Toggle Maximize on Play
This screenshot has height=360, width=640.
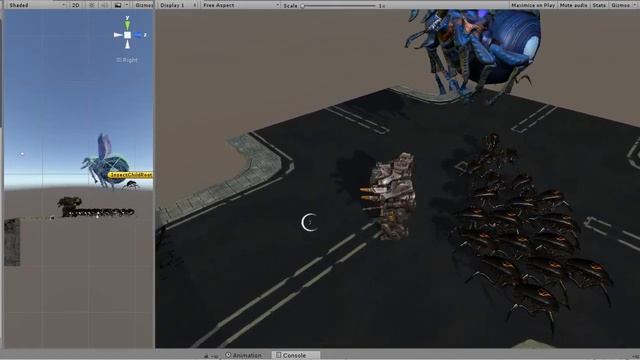(533, 5)
